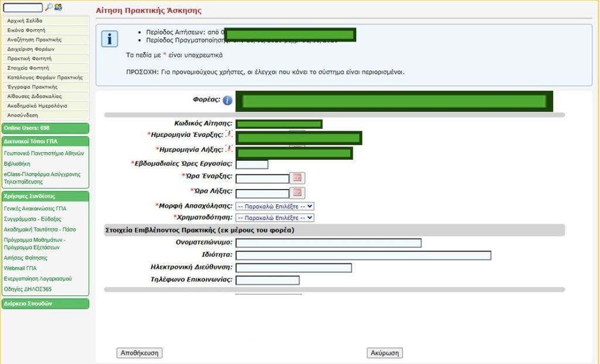
Task: Click the search box at top left
Action: (23, 8)
